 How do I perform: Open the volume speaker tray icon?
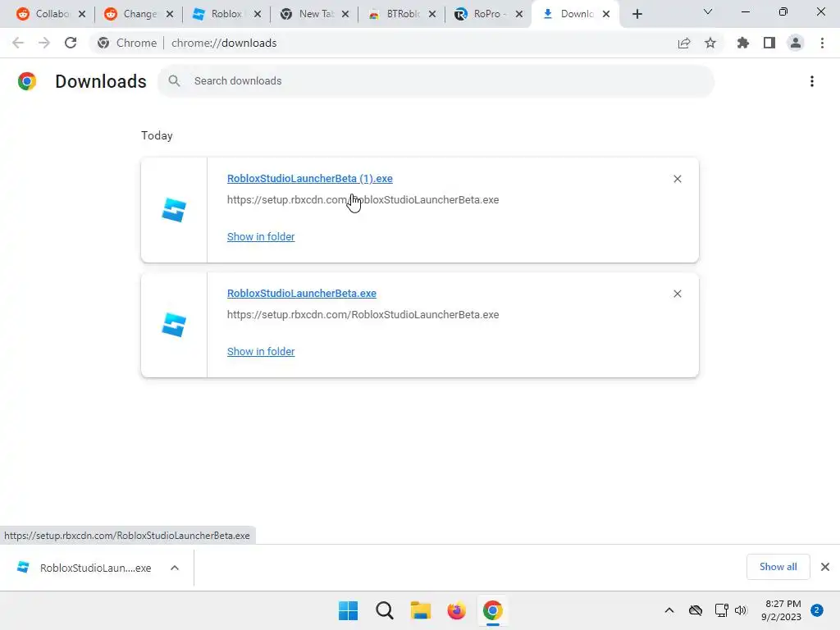click(741, 610)
